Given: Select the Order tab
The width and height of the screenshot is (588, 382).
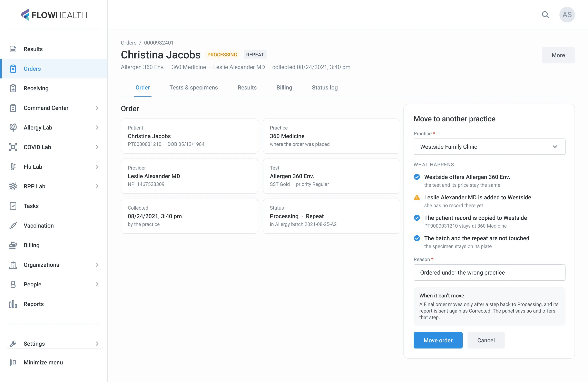Looking at the screenshot, I should (x=143, y=87).
